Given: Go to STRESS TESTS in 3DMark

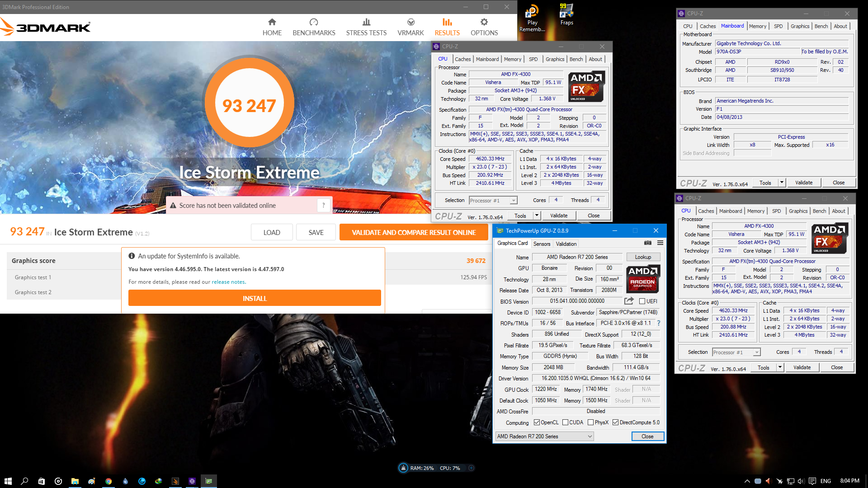Looking at the screenshot, I should (366, 28).
